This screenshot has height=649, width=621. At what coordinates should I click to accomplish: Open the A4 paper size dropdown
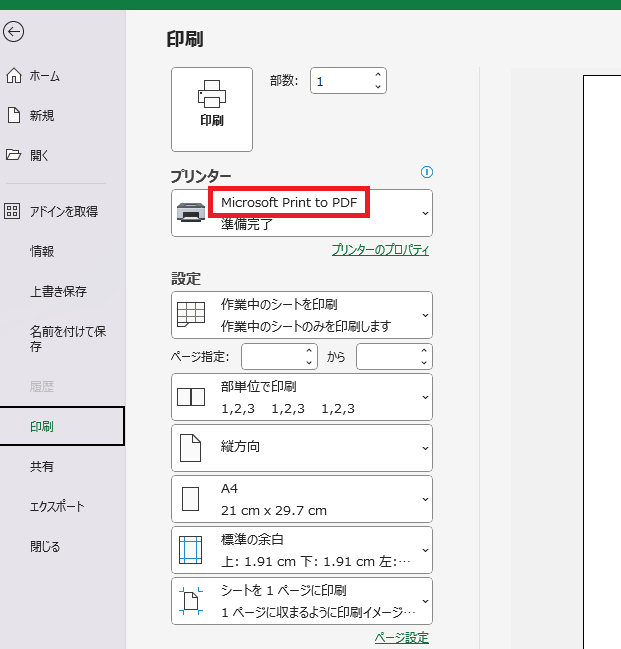302,499
